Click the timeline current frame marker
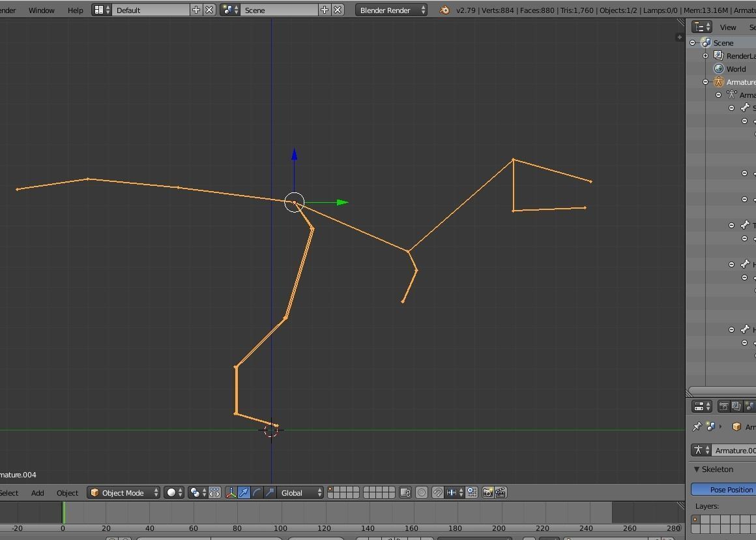 pos(63,513)
